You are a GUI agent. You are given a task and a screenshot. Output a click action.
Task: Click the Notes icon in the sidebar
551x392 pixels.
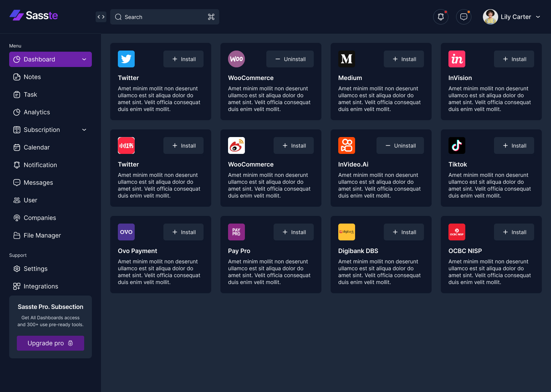point(17,77)
